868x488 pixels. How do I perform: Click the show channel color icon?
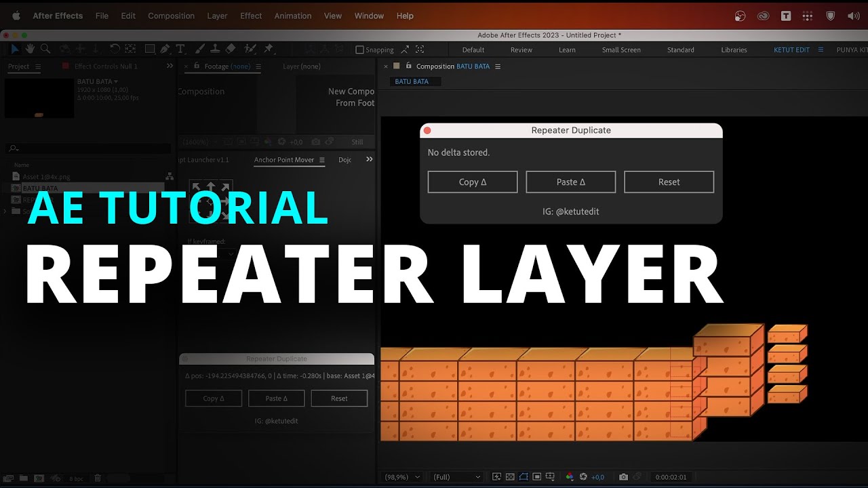click(570, 477)
